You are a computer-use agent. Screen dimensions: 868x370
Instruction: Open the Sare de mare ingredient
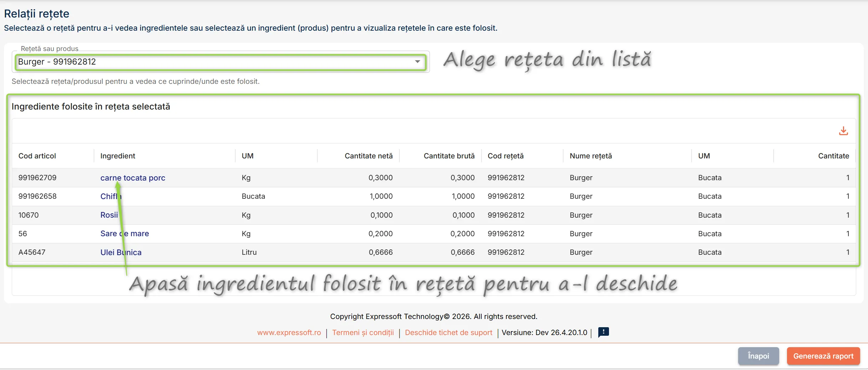(125, 233)
